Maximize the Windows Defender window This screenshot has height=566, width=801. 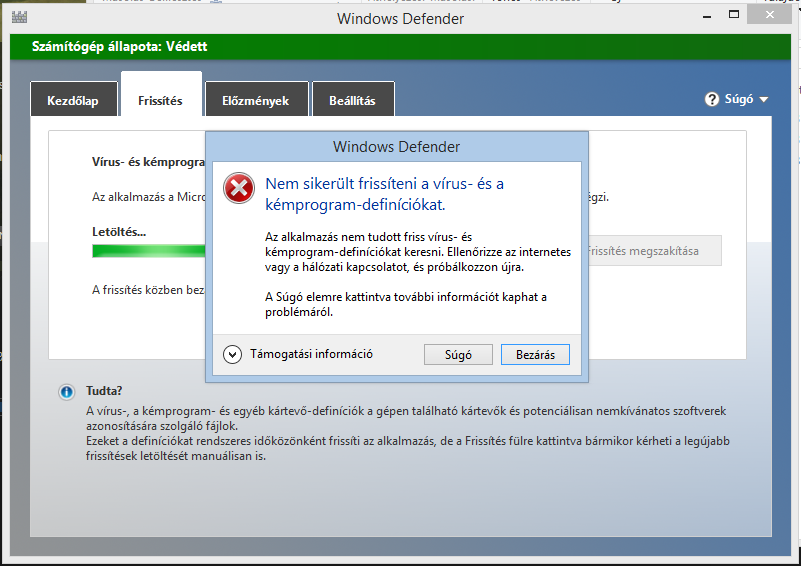(x=734, y=15)
